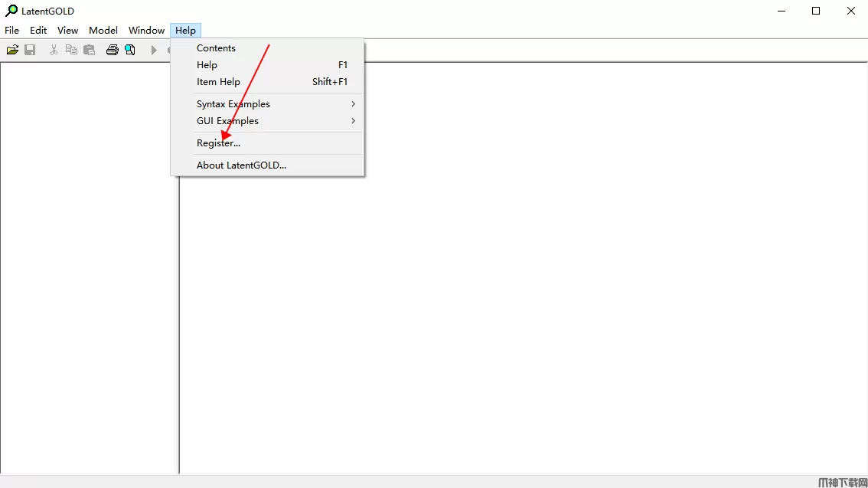Screen dimensions: 868x488
Task: Click the Cut scissors toolbar icon
Action: (54, 50)
